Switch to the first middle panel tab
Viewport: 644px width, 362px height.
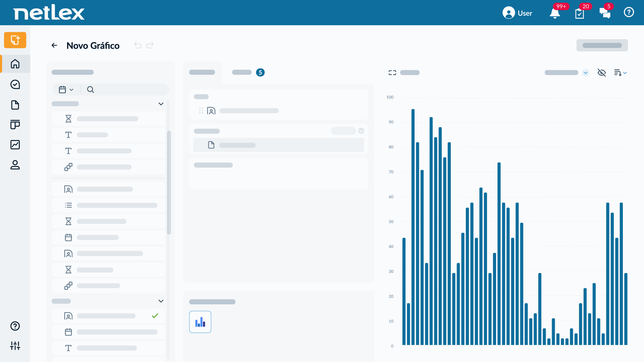coord(202,72)
